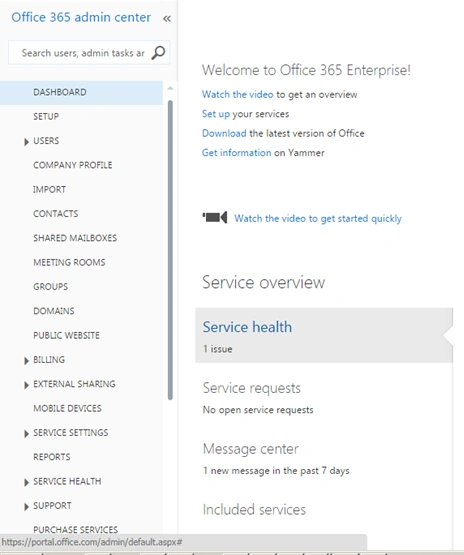This screenshot has height=555, width=464.
Task: Click the Download link for Office
Action: (x=224, y=133)
